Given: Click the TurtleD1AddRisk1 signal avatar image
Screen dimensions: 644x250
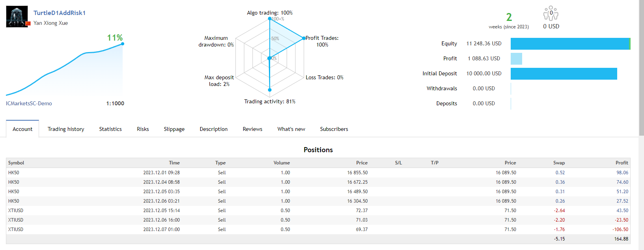Looking at the screenshot, I should coord(17,17).
